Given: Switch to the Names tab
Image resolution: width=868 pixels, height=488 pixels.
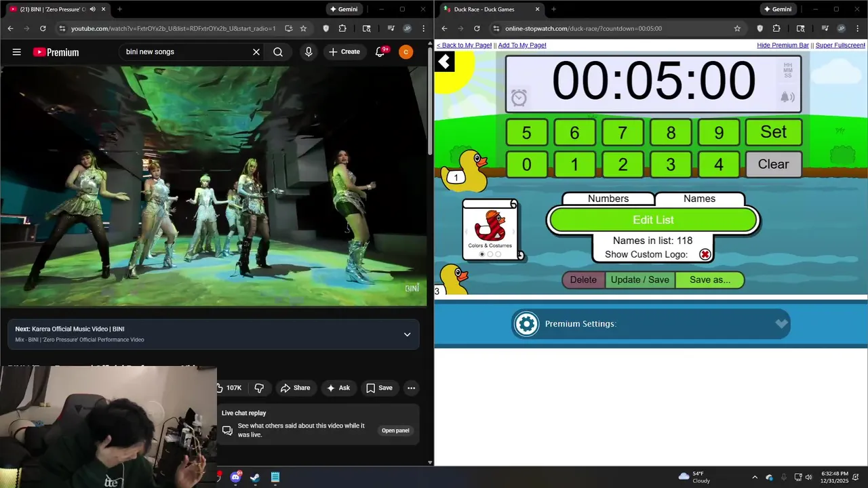Looking at the screenshot, I should click(x=699, y=199).
